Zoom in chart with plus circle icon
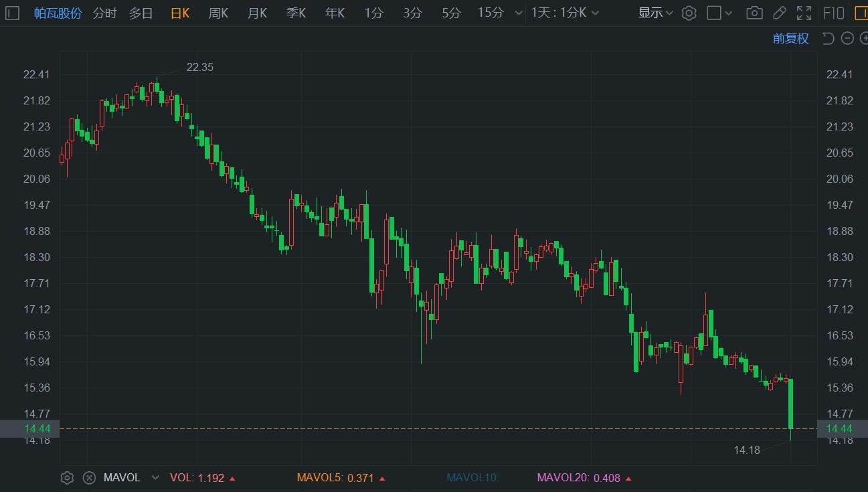The width and height of the screenshot is (868, 492). [x=863, y=38]
